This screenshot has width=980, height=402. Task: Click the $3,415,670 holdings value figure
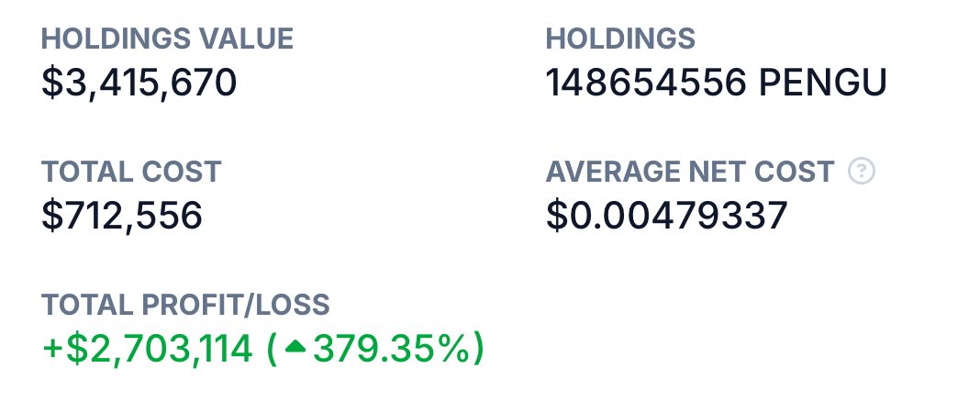point(139,84)
